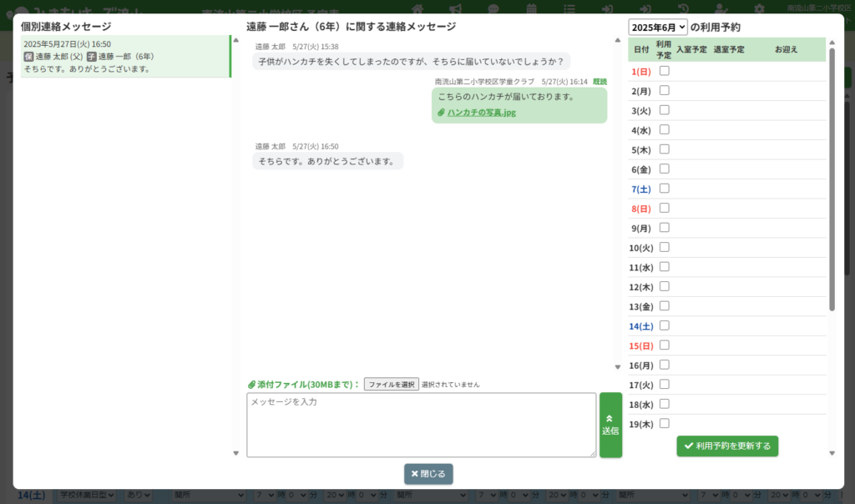Click the chat area's scroll-down arrow
The image size is (855, 504).
coord(618,366)
